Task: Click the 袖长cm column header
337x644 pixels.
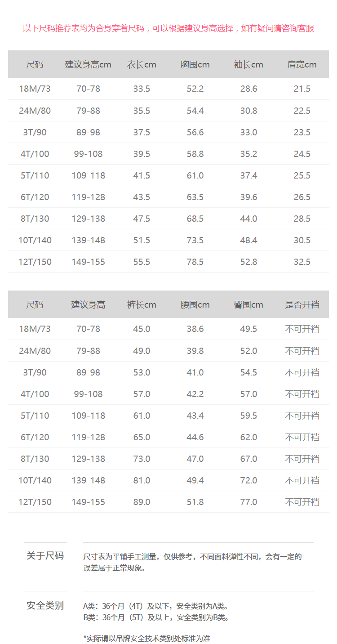Action: coord(248,65)
